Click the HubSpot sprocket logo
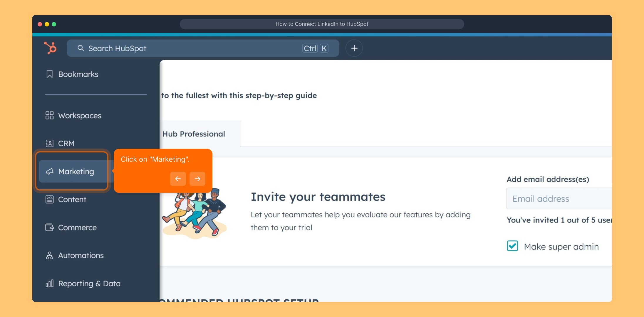 pyautogui.click(x=50, y=48)
